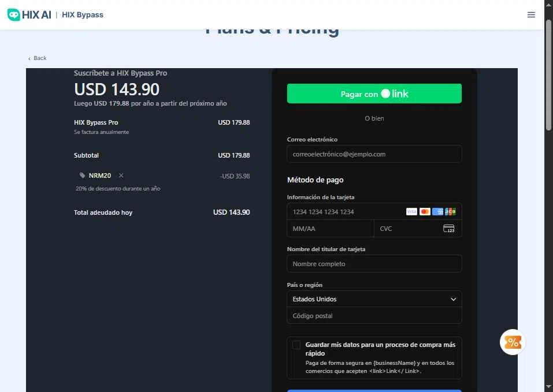
Task: Pay with Link green button
Action: pos(374,94)
